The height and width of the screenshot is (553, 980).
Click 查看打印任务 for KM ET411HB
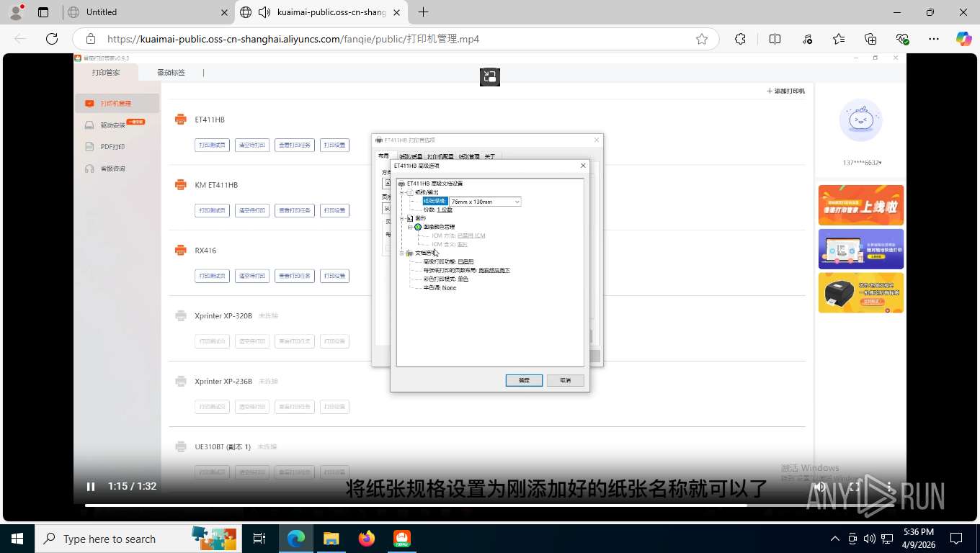295,210
